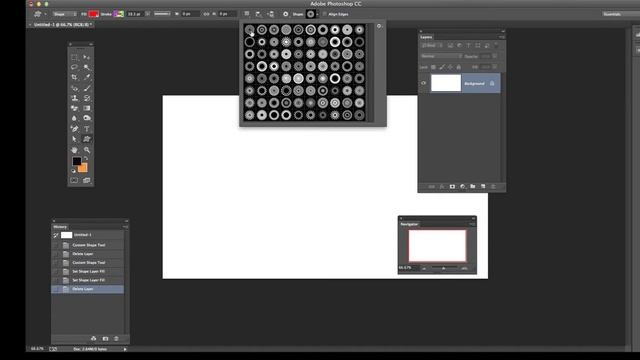Open the orange background color picker
This screenshot has width=640, height=360.
point(83,168)
